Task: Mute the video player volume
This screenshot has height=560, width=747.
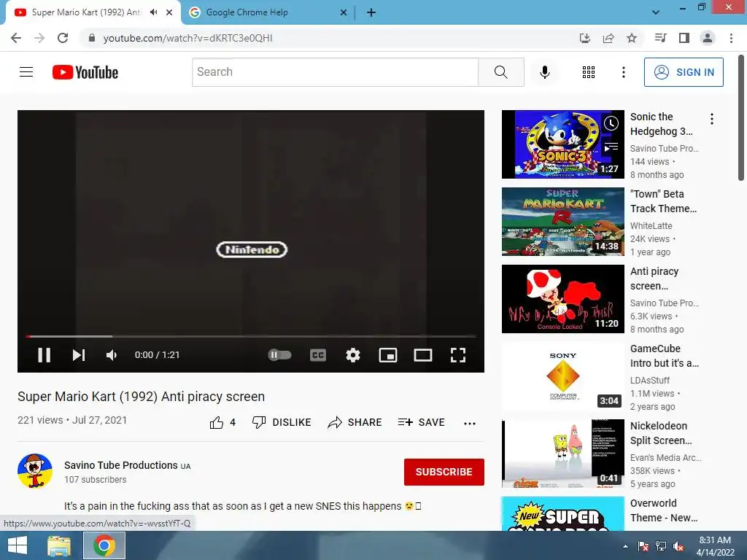Action: pos(112,355)
